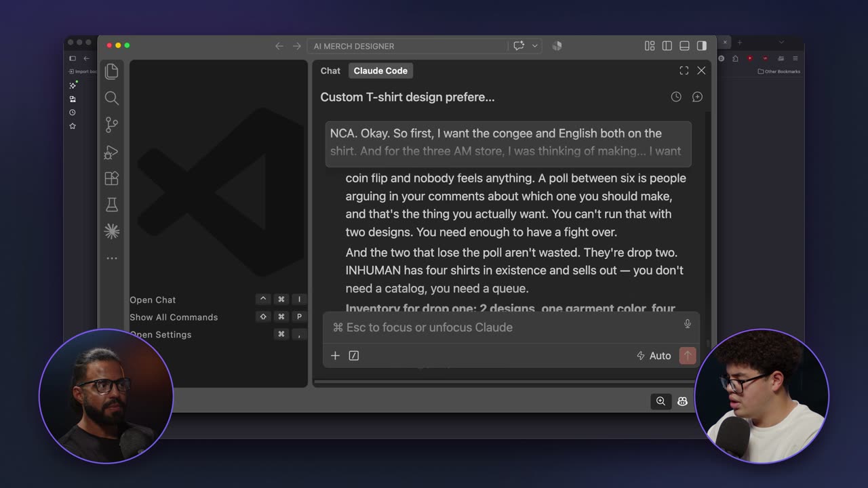The height and width of the screenshot is (488, 868).
Task: Toggle the primary side bar layout
Action: pos(667,46)
